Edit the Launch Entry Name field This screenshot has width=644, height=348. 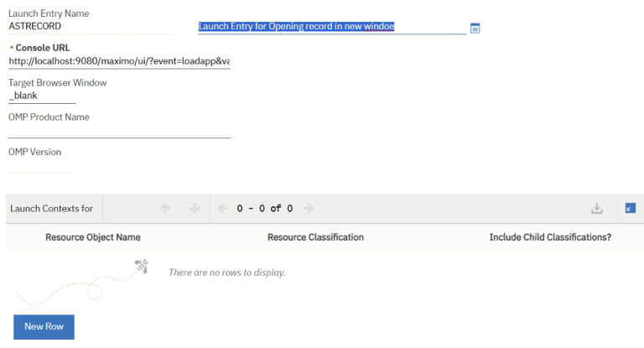pyautogui.click(x=91, y=26)
